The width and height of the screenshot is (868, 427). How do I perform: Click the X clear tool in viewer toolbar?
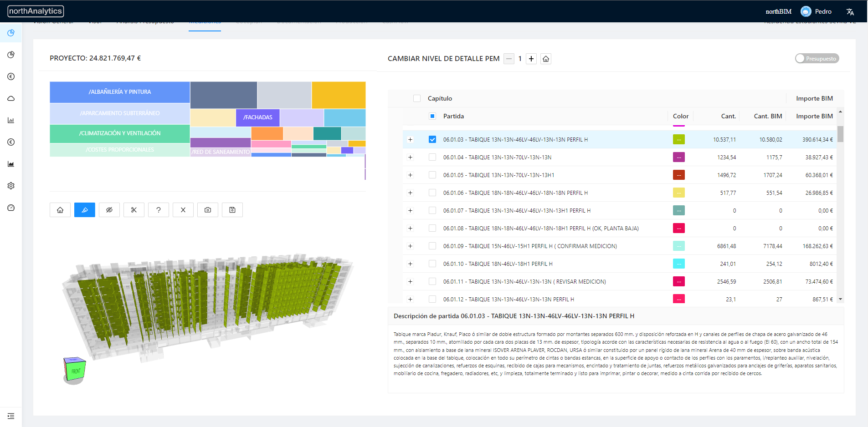183,210
